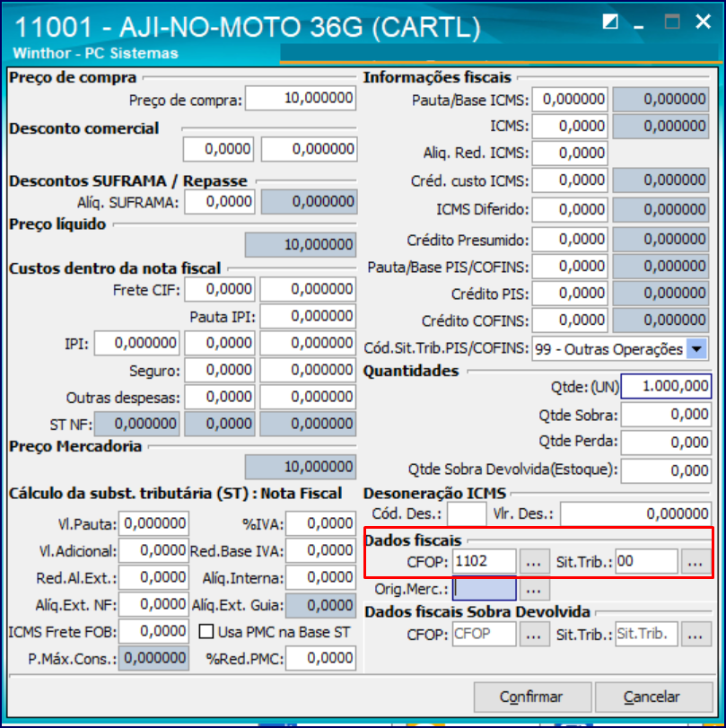726x728 pixels.
Task: Click the Crédito Presumido percent field
Action: coord(570,240)
